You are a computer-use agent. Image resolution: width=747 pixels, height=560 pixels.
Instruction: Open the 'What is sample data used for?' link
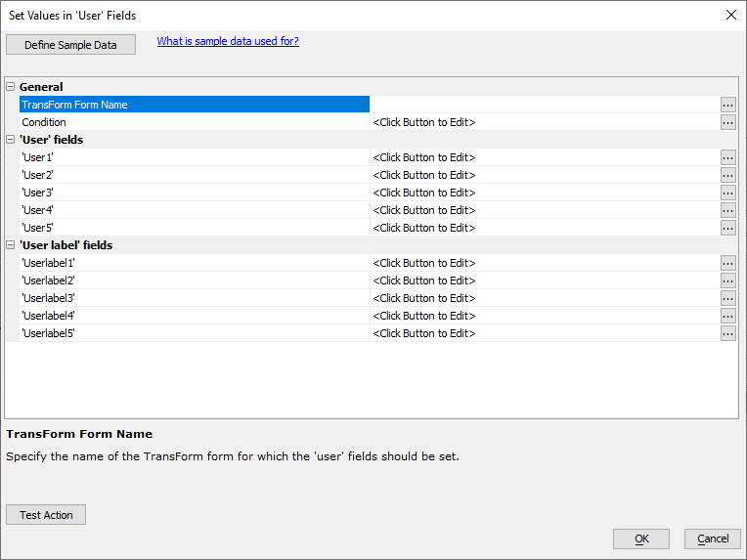point(228,41)
